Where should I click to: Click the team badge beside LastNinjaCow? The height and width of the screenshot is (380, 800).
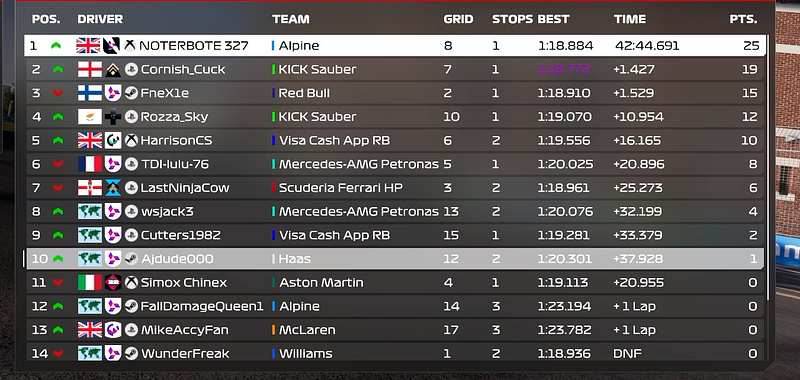click(x=113, y=188)
